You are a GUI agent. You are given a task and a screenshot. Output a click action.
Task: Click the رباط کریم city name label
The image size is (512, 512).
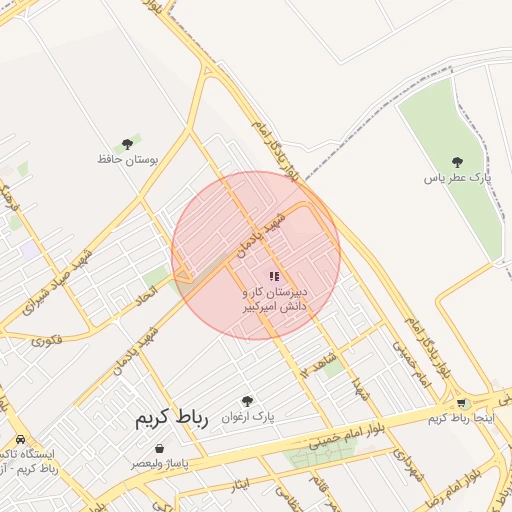172,418
